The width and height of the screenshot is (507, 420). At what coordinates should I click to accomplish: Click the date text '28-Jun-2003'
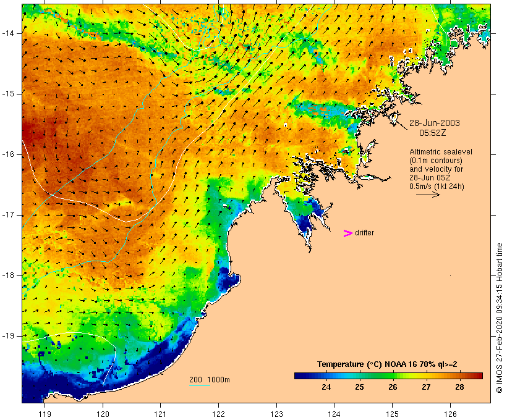click(435, 123)
